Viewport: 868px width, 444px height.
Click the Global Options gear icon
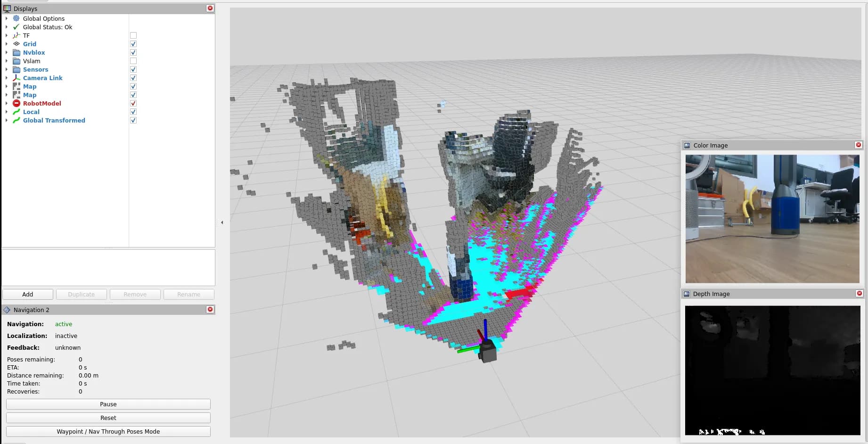point(16,18)
